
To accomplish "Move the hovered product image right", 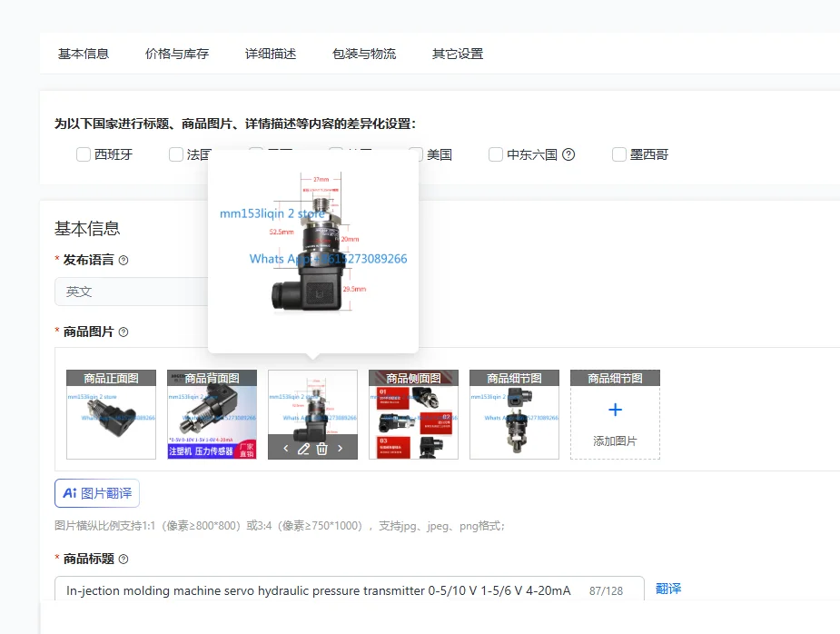I will (x=341, y=449).
